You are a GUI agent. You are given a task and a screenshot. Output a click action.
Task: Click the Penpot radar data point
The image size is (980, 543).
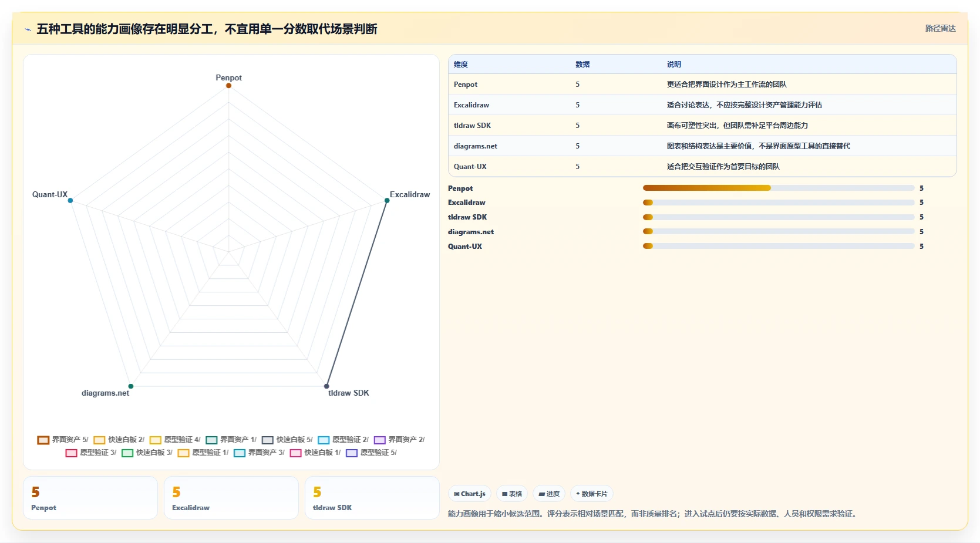tap(228, 86)
